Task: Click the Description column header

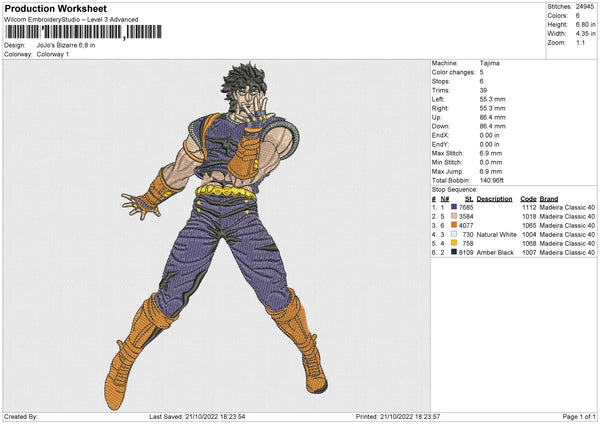Action: (x=494, y=198)
